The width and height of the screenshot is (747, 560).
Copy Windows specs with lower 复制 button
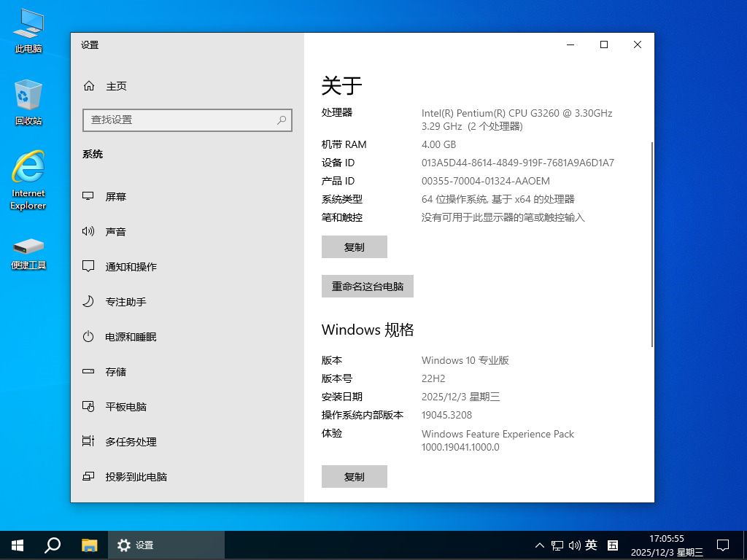click(355, 477)
